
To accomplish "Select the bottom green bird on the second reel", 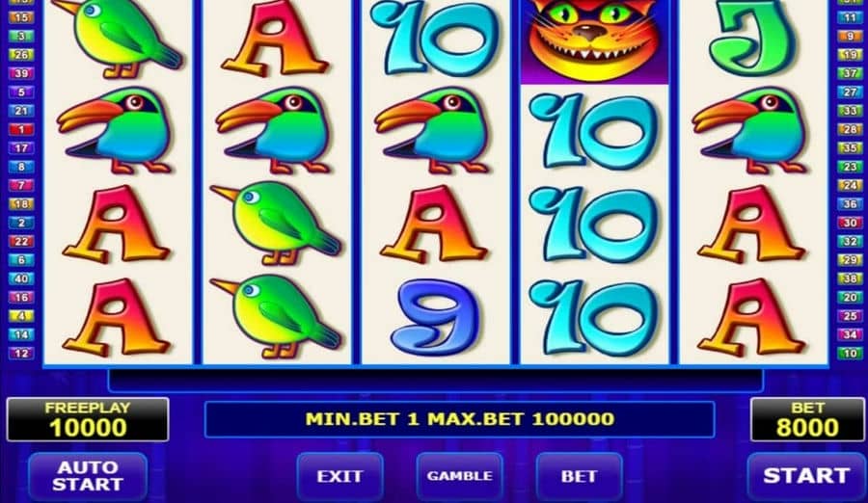I will click(276, 316).
